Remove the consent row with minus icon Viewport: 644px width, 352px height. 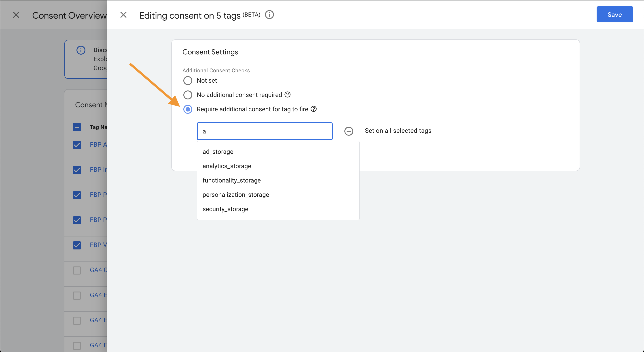coord(349,131)
